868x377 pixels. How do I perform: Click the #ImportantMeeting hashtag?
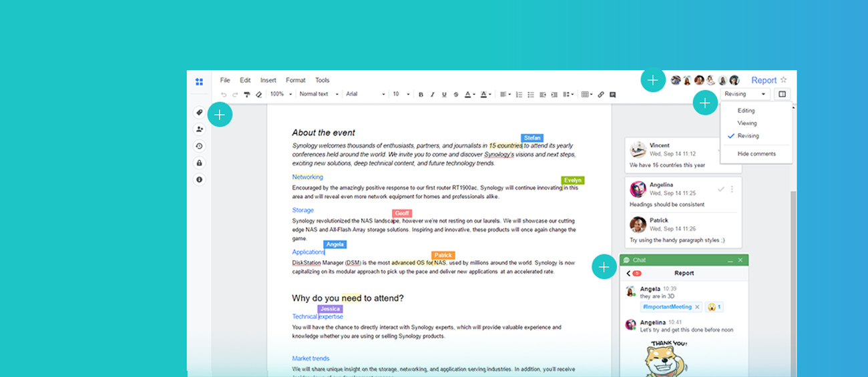click(x=667, y=307)
